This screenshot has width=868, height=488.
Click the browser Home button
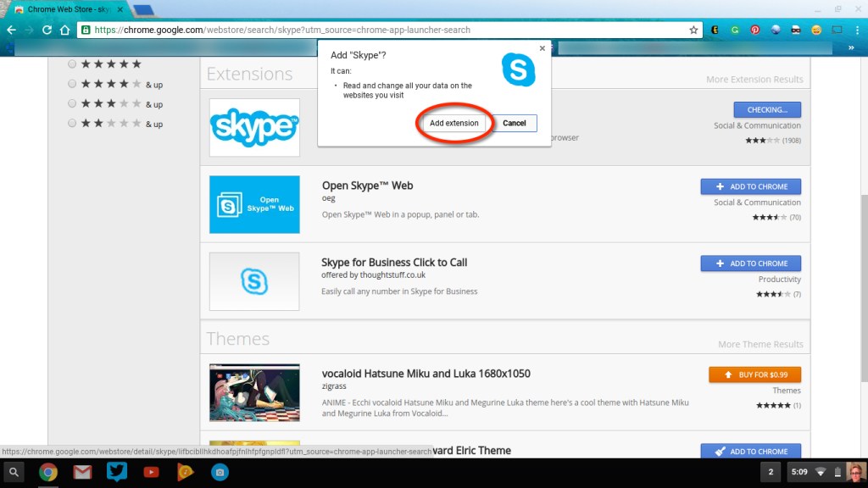66,29
